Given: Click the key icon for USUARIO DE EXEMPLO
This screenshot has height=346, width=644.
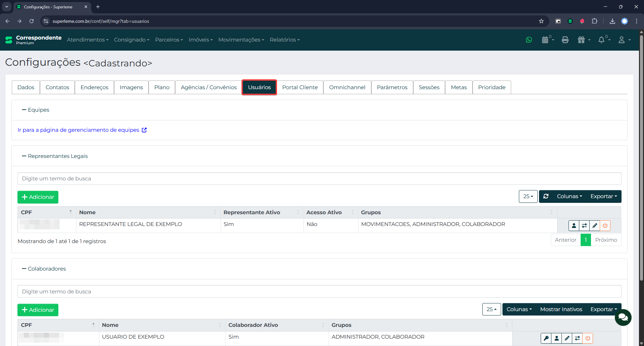Looking at the screenshot, I should click(x=546, y=338).
